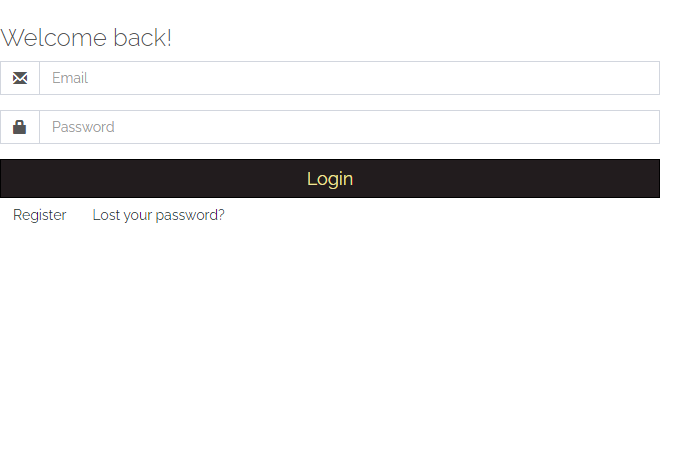The width and height of the screenshot is (677, 473).
Task: Click the padlock icon beside Password
Action: click(19, 127)
